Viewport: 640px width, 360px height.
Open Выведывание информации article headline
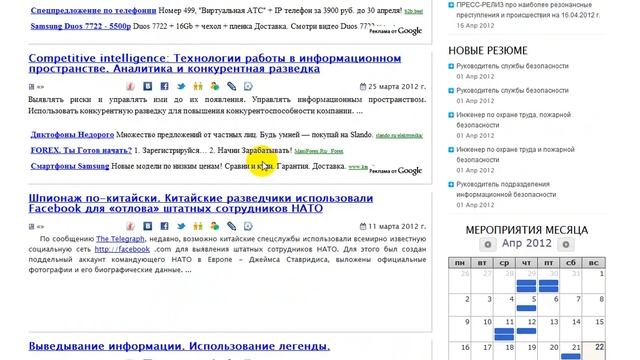click(179, 346)
